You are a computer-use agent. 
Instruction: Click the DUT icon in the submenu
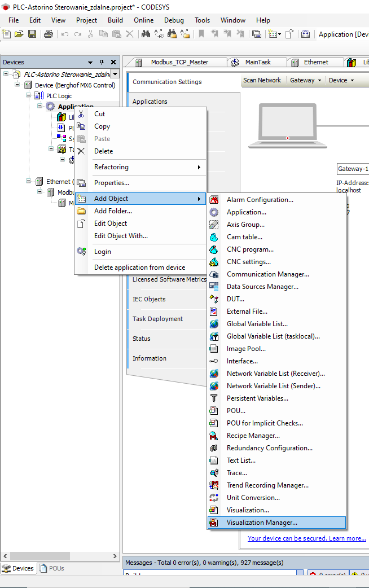214,299
